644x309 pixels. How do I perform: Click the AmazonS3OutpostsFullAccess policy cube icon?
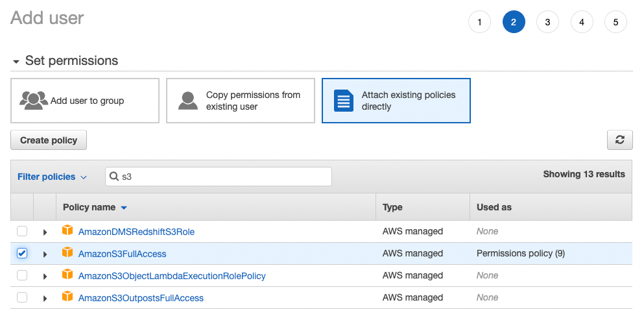click(67, 297)
